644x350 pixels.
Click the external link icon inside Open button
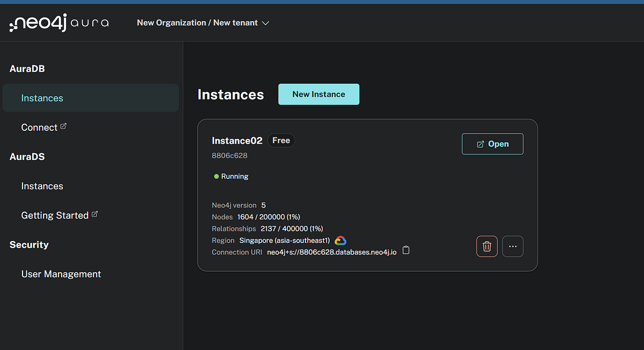pos(479,144)
